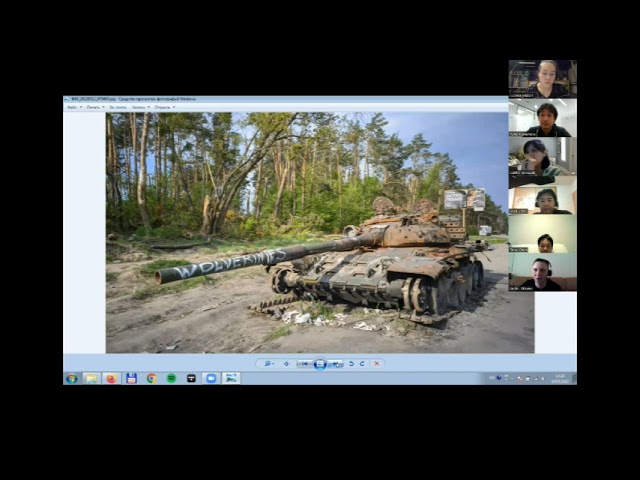Expand the Открыть dropdown menu
Screen dimensions: 640x480
point(164,107)
